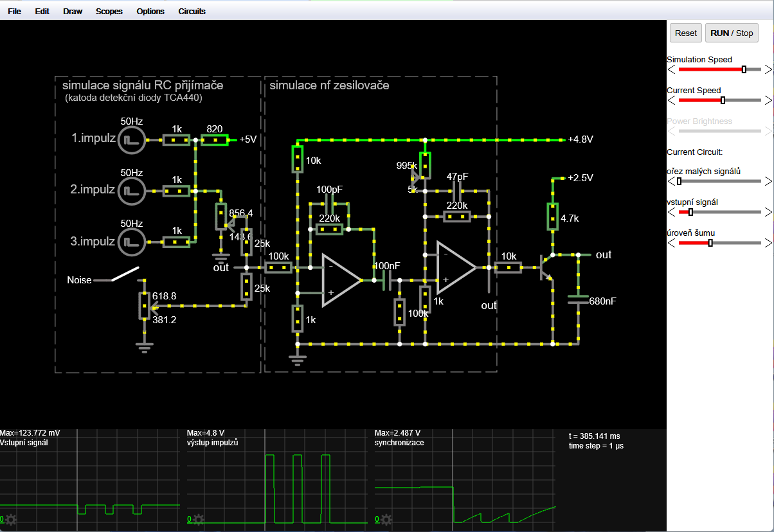The image size is (774, 532).
Task: Select the 680nF capacitor symbol
Action: 578,299
